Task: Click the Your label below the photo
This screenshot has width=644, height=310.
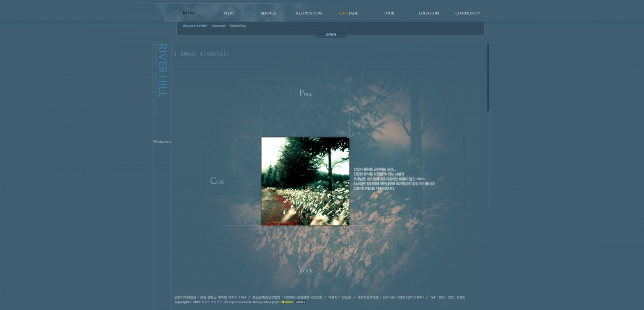Action: [305, 270]
